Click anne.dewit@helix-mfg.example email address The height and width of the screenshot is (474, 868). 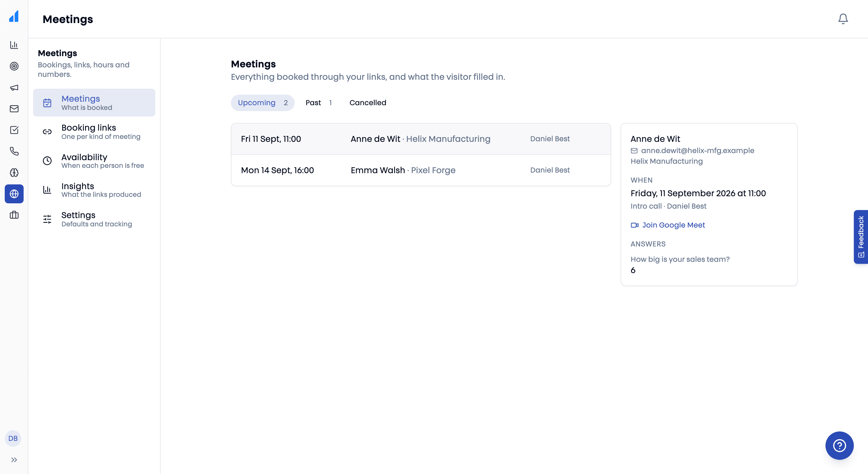(x=697, y=150)
